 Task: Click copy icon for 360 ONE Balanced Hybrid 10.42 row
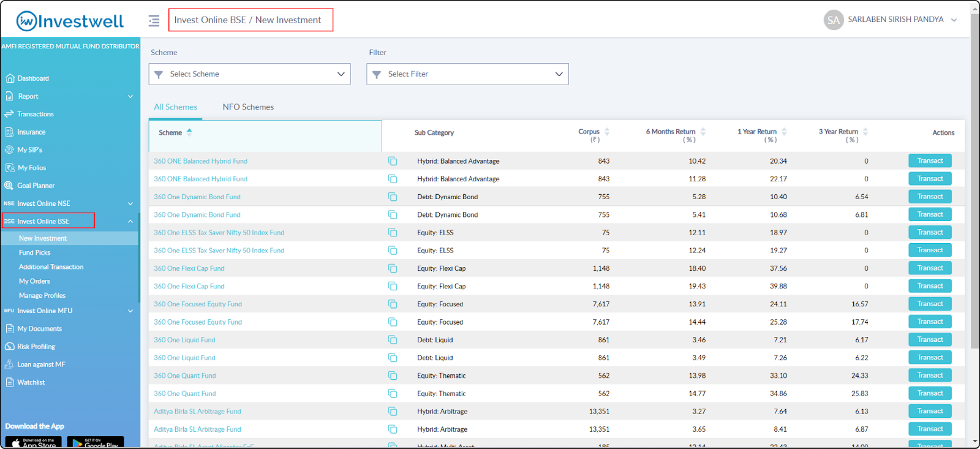click(393, 161)
